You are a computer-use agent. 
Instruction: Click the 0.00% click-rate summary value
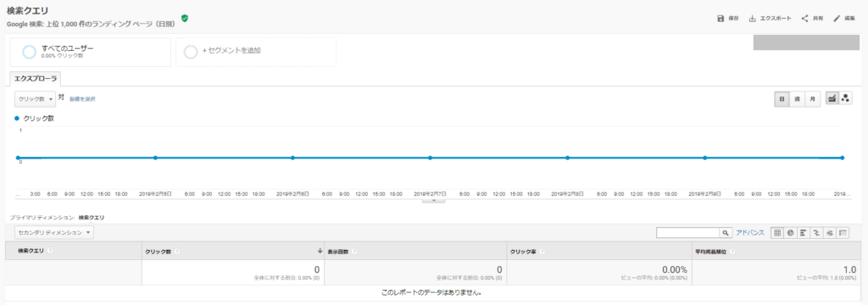(674, 269)
